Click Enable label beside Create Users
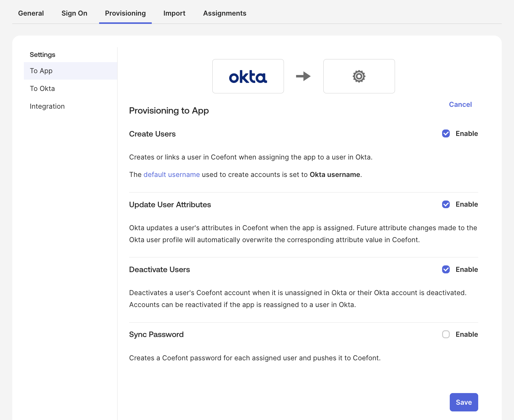The image size is (514, 420). [x=467, y=133]
